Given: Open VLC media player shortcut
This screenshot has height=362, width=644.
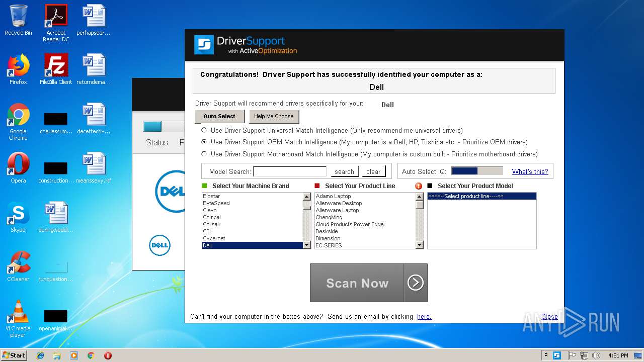Looking at the screenshot, I should 18,319.
